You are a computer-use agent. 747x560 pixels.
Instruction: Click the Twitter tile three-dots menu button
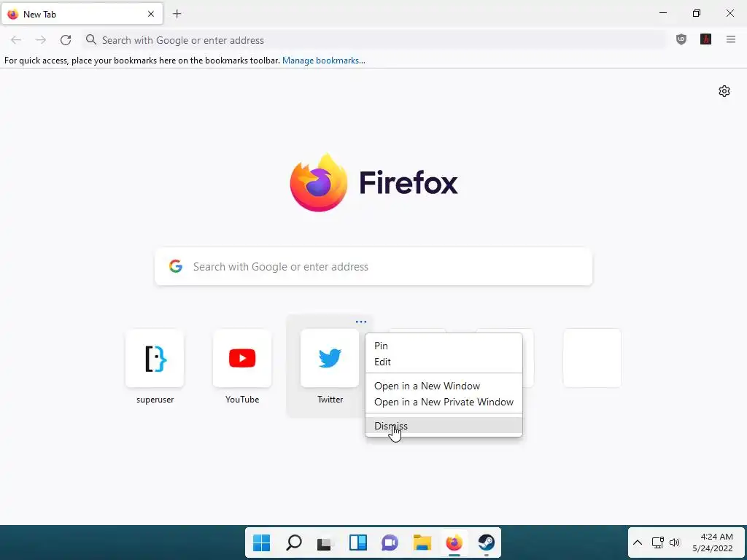pos(361,322)
